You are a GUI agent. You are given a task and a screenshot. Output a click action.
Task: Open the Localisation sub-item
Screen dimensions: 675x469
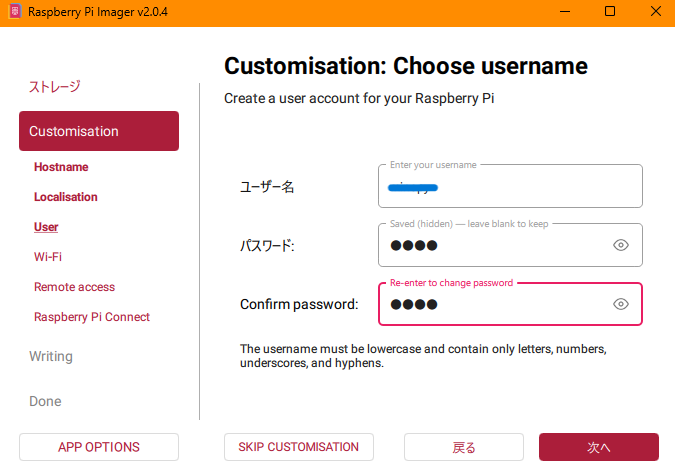click(x=66, y=197)
